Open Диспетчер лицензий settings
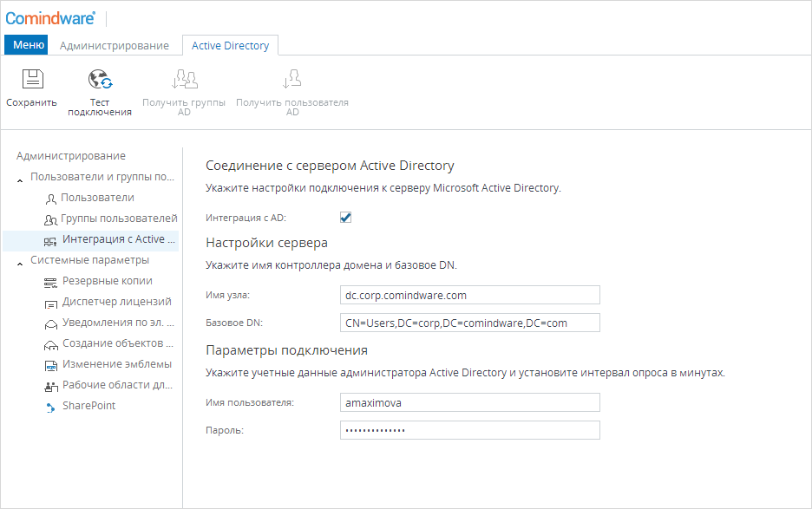The height and width of the screenshot is (509, 812). [117, 302]
